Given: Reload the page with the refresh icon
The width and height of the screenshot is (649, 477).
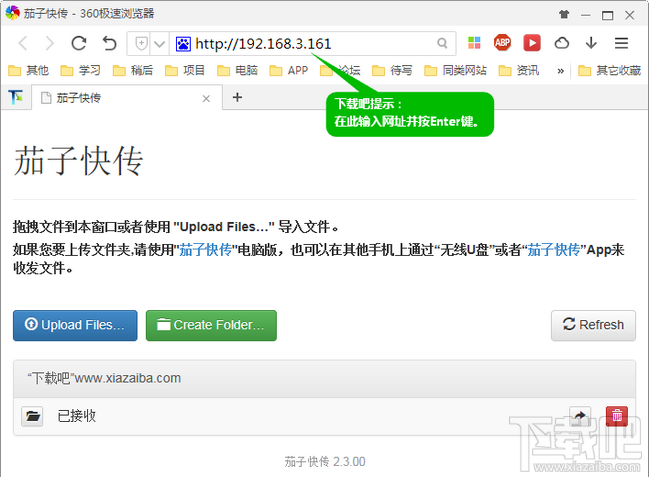Looking at the screenshot, I should pos(79,43).
